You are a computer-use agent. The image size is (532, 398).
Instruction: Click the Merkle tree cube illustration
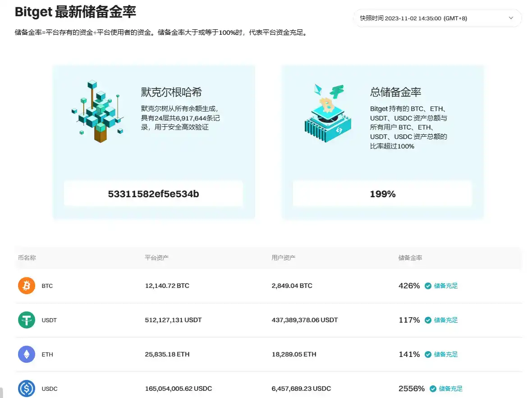point(97,111)
